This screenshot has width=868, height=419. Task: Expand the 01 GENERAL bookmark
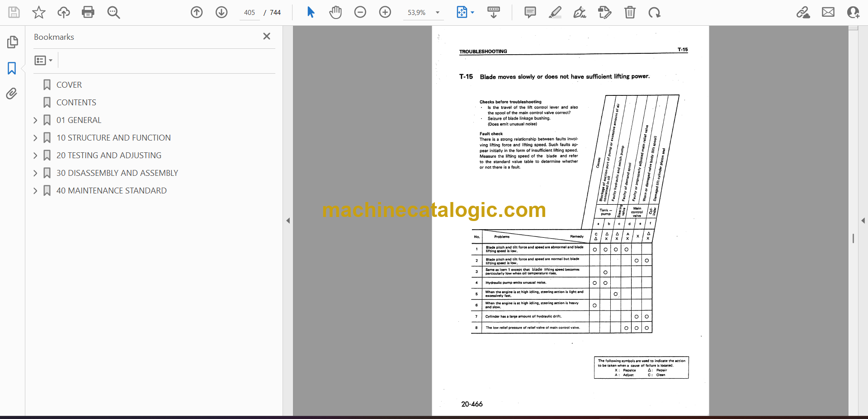(35, 120)
